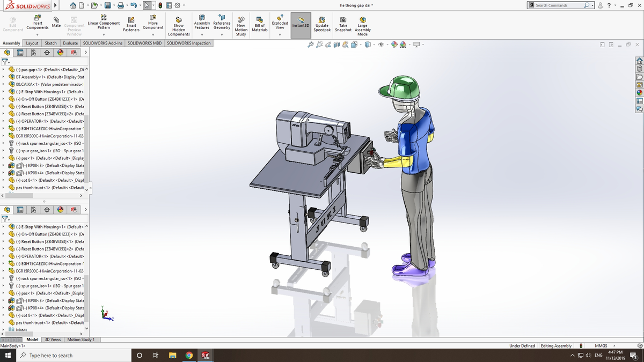Viewport: 644px width, 362px height.
Task: Toggle the Instant3D button
Action: pyautogui.click(x=301, y=25)
